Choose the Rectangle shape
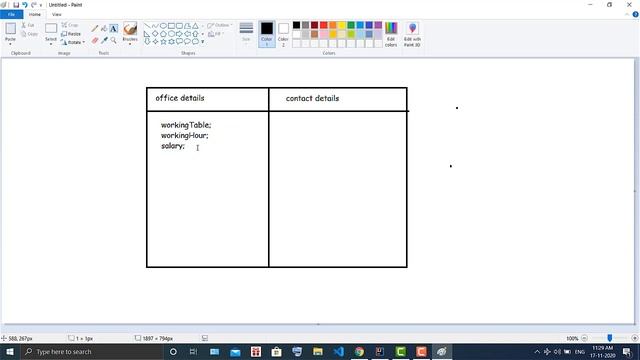Screen dimensions: 640x360 [x=171, y=26]
